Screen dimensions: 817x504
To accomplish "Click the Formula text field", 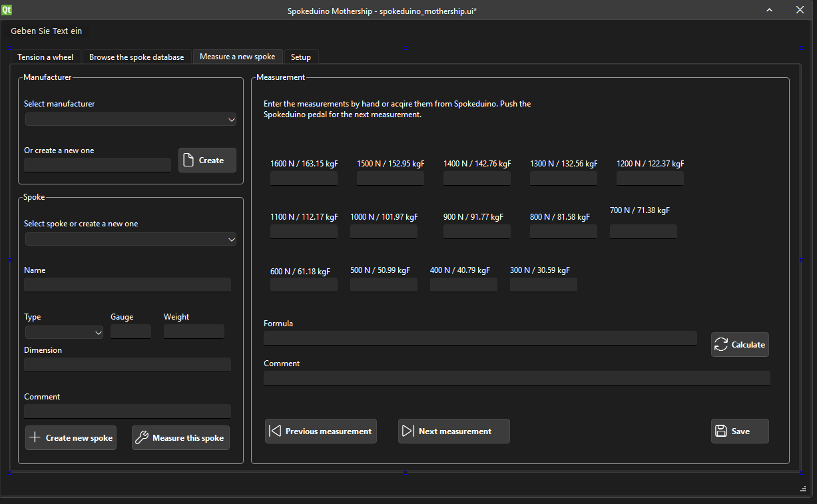I will click(x=479, y=338).
